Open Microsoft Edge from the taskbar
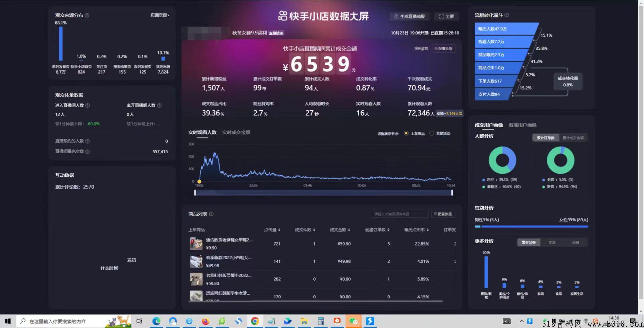Viewport: 644px width, 328px height. click(x=156, y=321)
